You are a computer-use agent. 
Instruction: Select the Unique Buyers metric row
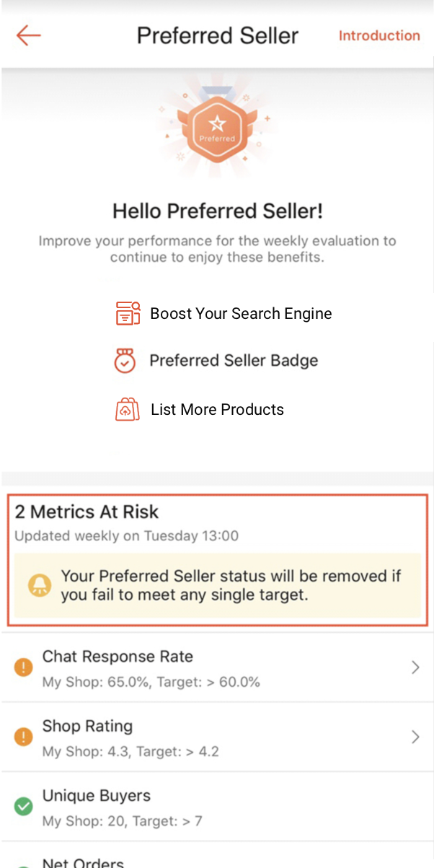pos(217,806)
